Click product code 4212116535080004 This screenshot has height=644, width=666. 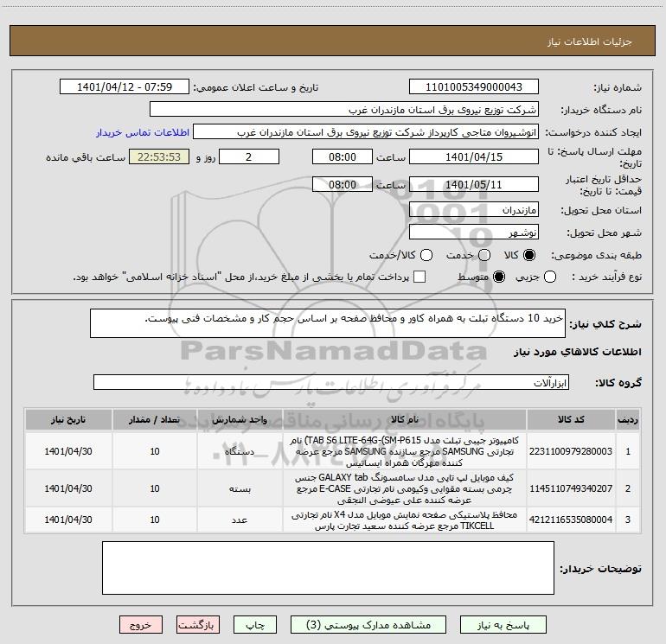pos(571,520)
